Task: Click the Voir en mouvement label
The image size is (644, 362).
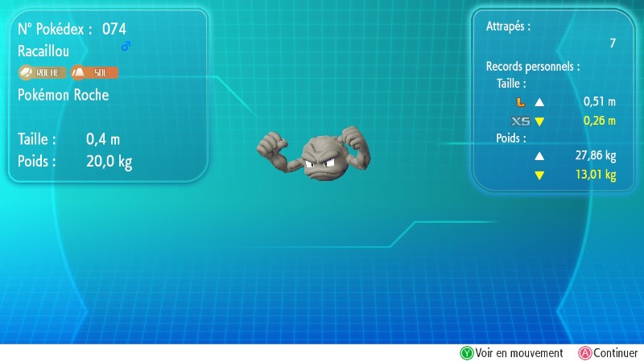Action: click(518, 353)
